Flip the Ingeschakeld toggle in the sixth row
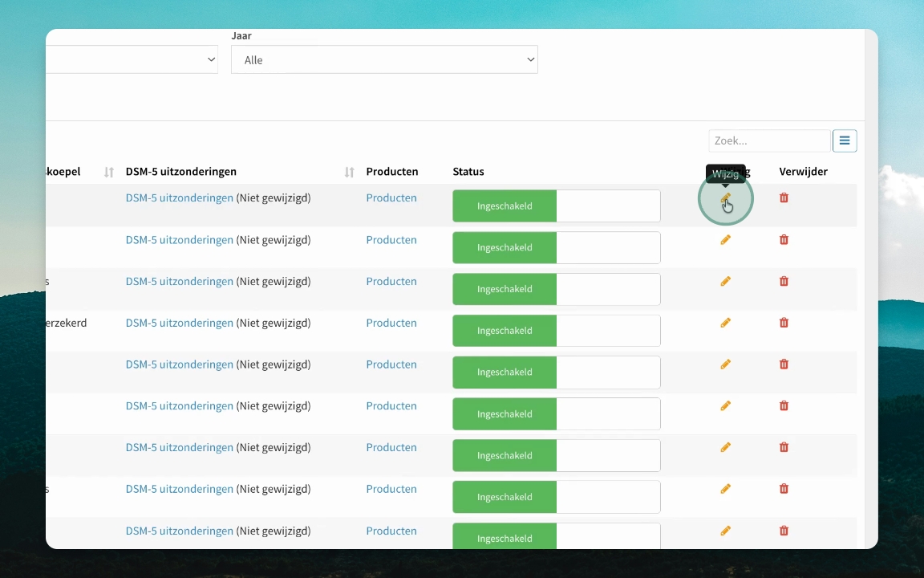 [x=557, y=414]
